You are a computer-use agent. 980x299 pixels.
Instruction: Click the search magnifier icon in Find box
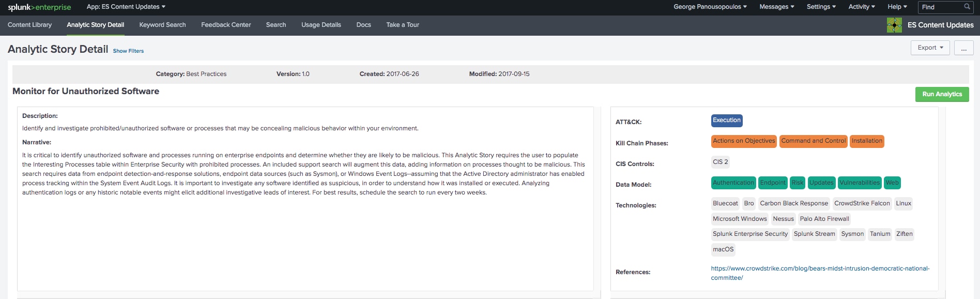[x=967, y=7]
